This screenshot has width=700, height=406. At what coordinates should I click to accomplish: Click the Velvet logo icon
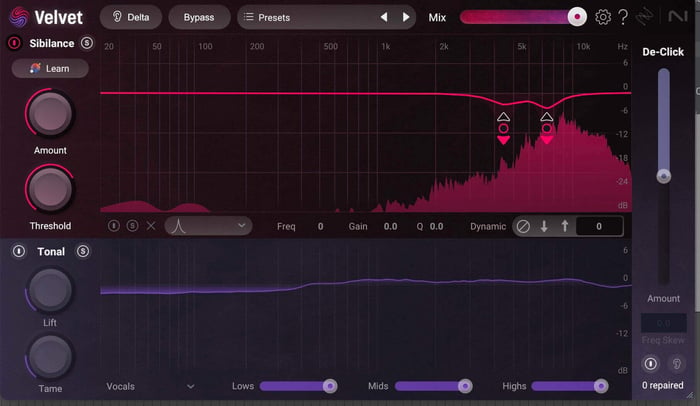pos(19,17)
